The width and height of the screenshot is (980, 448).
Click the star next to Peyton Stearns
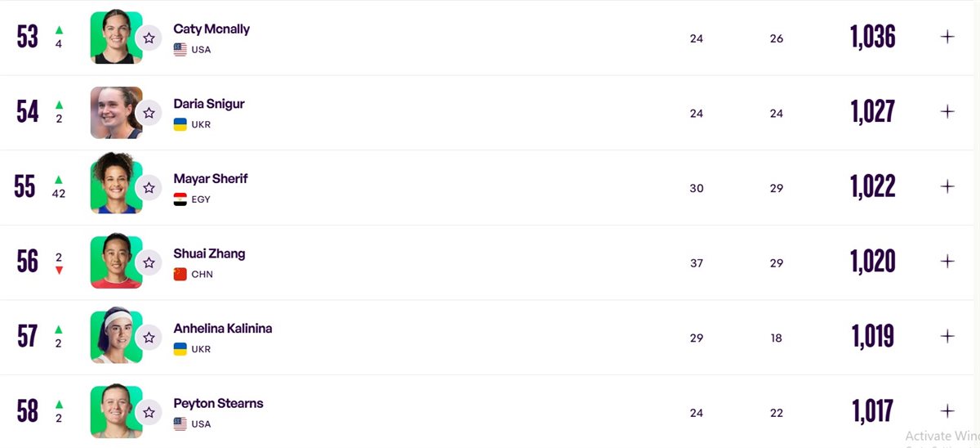click(149, 412)
